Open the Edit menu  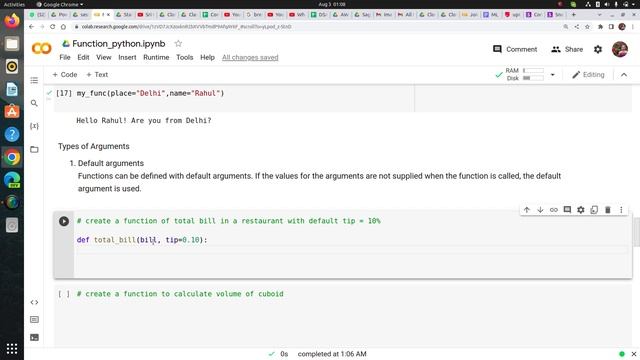click(x=83, y=58)
